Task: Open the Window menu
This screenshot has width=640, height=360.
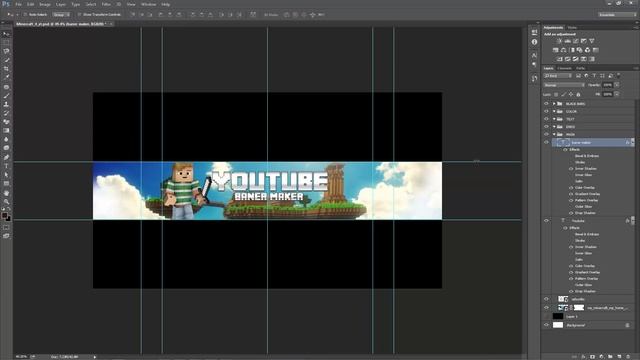Action: [x=148, y=4]
